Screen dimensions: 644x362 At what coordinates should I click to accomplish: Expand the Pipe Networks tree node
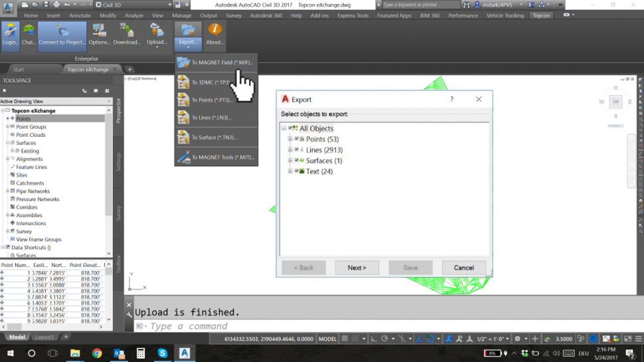coord(7,191)
